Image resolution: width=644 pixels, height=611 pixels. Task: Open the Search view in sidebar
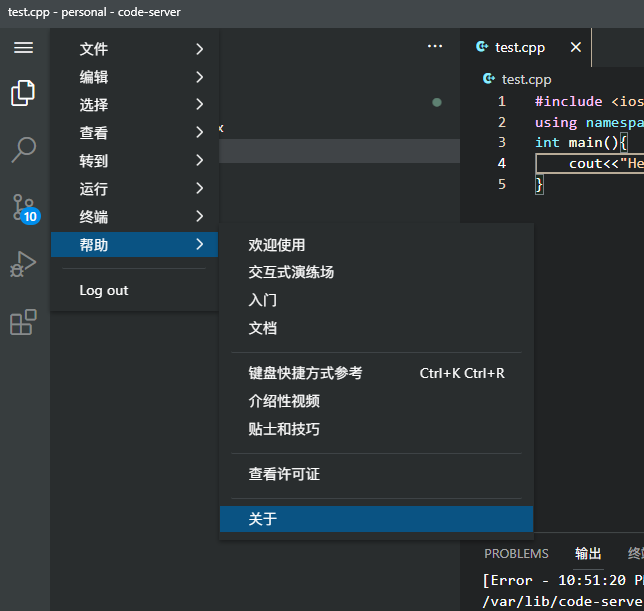pos(23,150)
